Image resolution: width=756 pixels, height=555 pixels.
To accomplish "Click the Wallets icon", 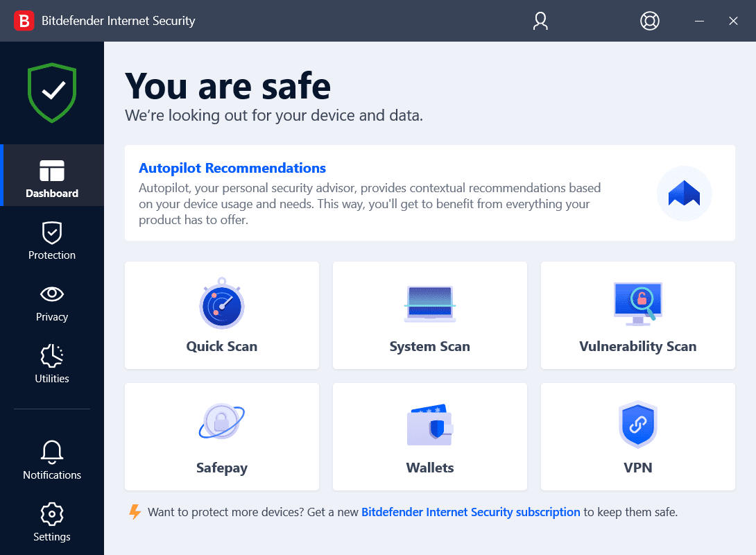I will (x=429, y=425).
